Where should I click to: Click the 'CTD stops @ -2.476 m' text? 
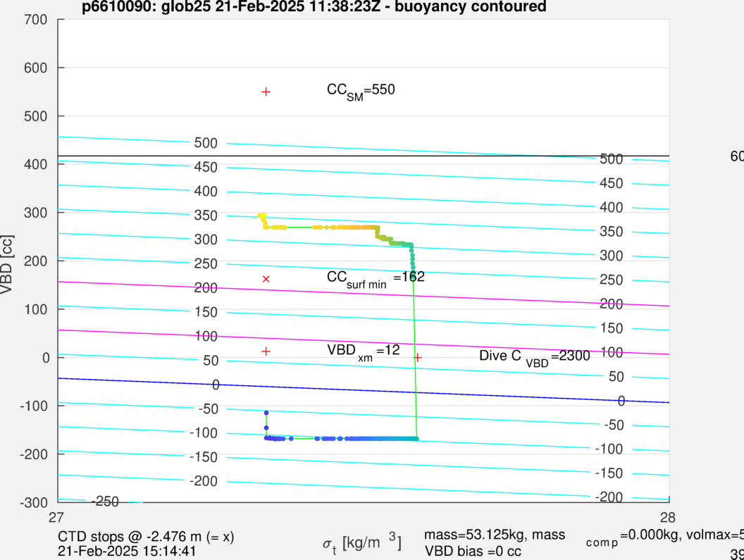coord(146,537)
